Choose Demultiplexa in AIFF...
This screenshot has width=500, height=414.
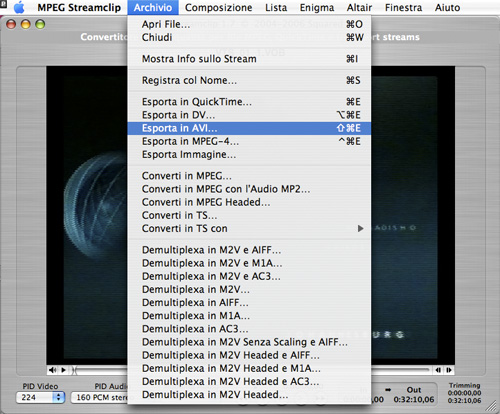[x=249, y=303]
